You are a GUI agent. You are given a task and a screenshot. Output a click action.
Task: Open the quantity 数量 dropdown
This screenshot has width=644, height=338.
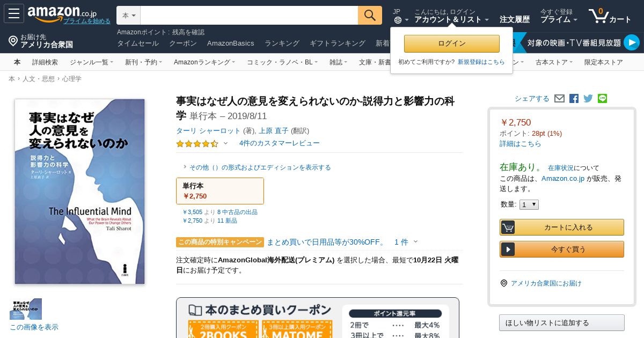[529, 204]
